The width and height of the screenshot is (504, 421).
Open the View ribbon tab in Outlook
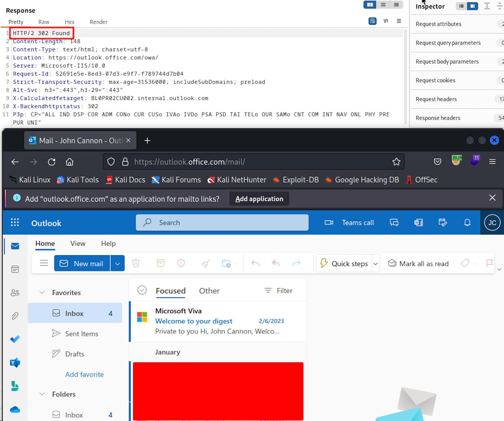78,243
